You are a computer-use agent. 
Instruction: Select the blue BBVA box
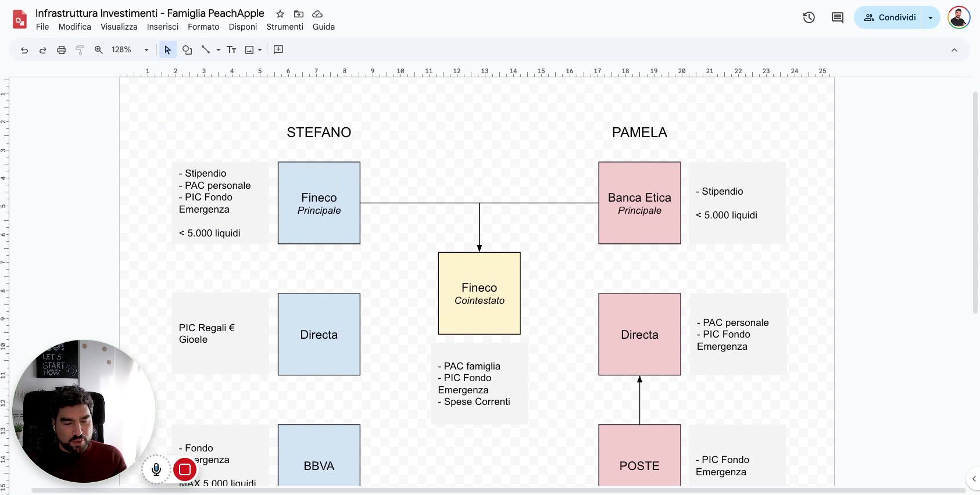(319, 455)
